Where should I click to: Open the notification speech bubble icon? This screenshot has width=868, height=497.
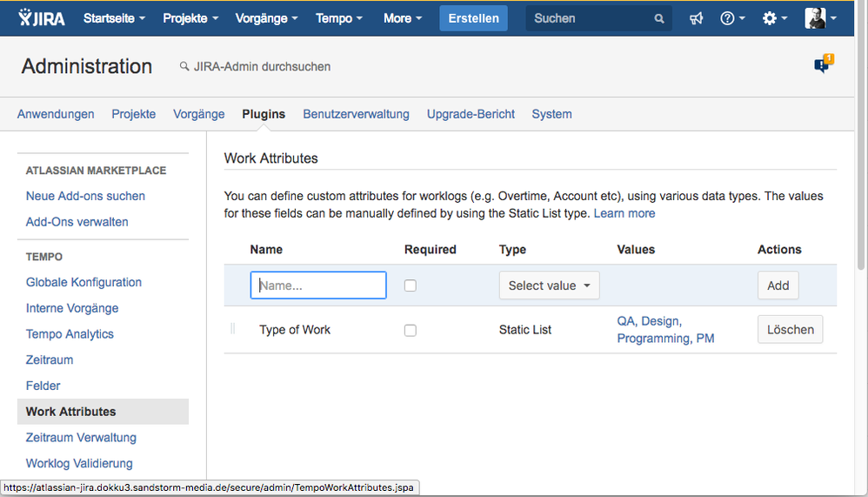(824, 64)
